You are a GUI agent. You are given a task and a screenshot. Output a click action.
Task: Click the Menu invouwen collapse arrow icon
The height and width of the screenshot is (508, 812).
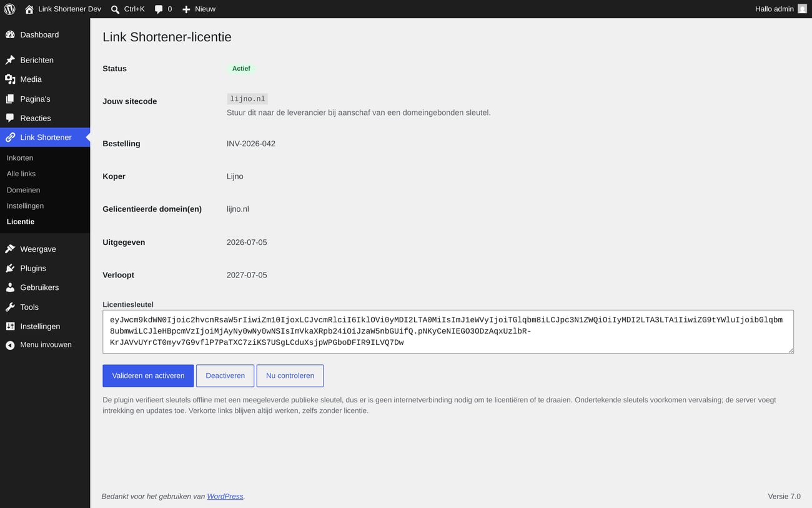tap(10, 345)
